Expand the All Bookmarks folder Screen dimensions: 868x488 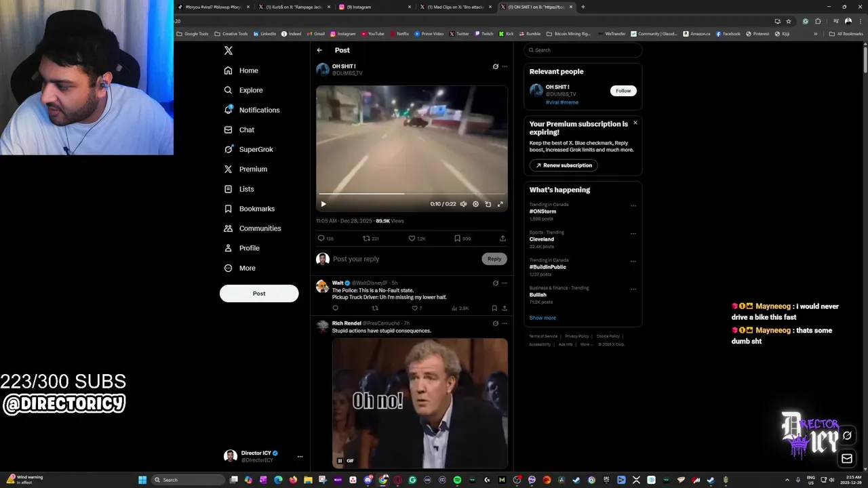(846, 34)
